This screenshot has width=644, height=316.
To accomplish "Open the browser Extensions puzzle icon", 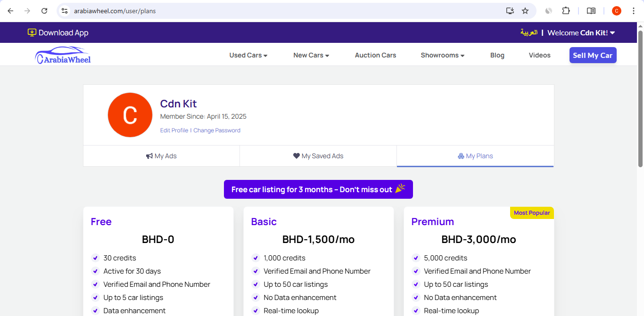I will pos(566,11).
